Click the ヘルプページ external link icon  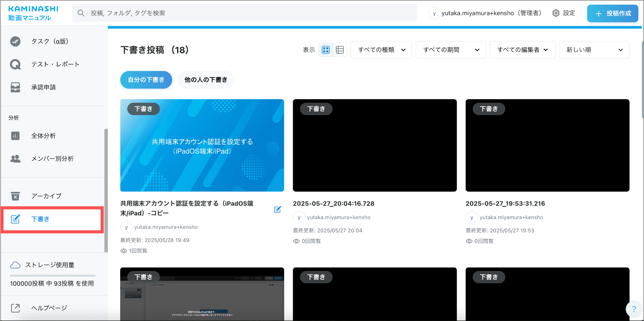(x=15, y=308)
